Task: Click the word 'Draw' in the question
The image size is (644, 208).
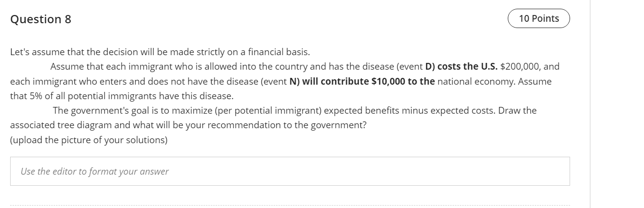Action: click(x=509, y=110)
